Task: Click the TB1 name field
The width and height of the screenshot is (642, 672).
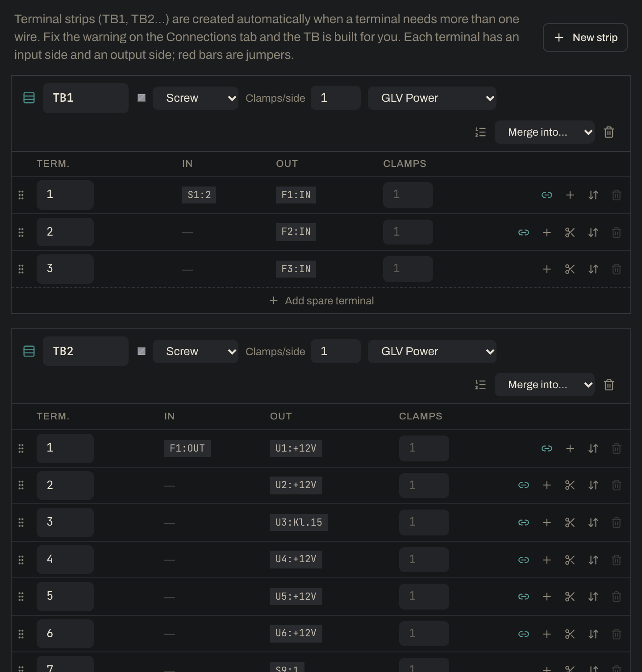Action: tap(86, 98)
